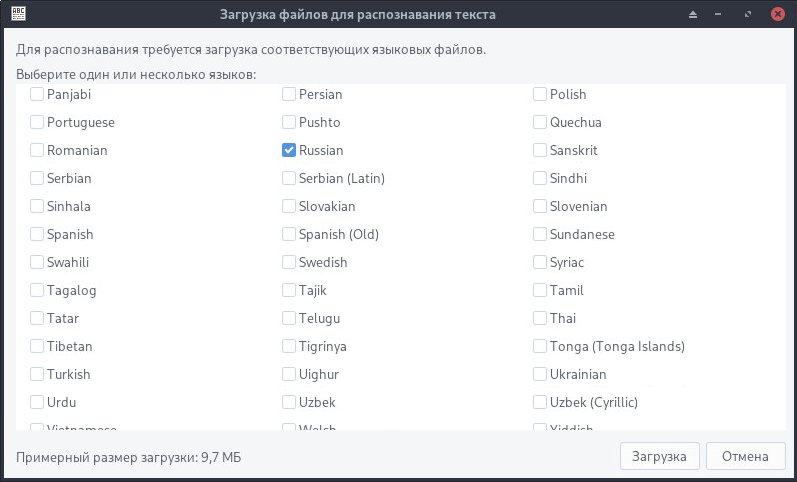Check the Thai language checkbox
797x482 pixels.
[x=541, y=318]
